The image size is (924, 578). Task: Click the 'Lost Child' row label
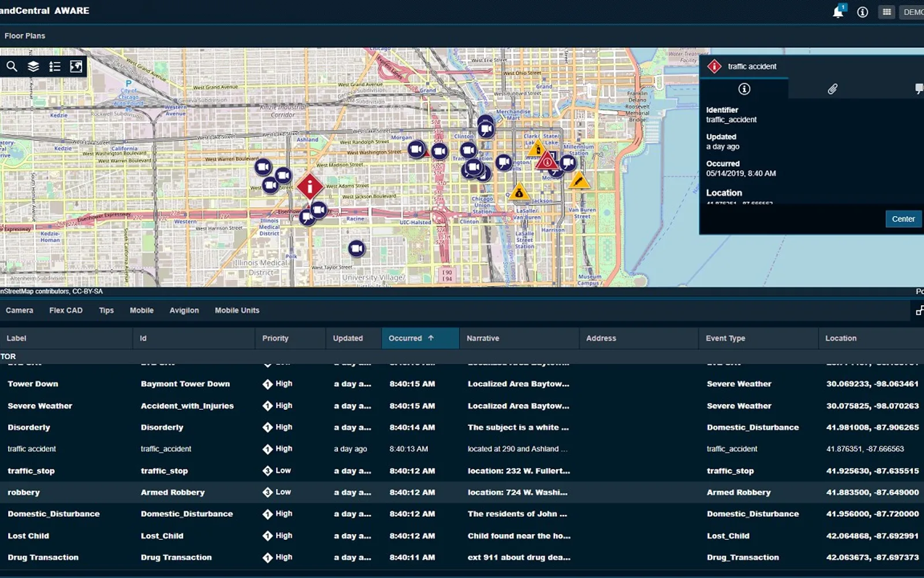(x=28, y=536)
